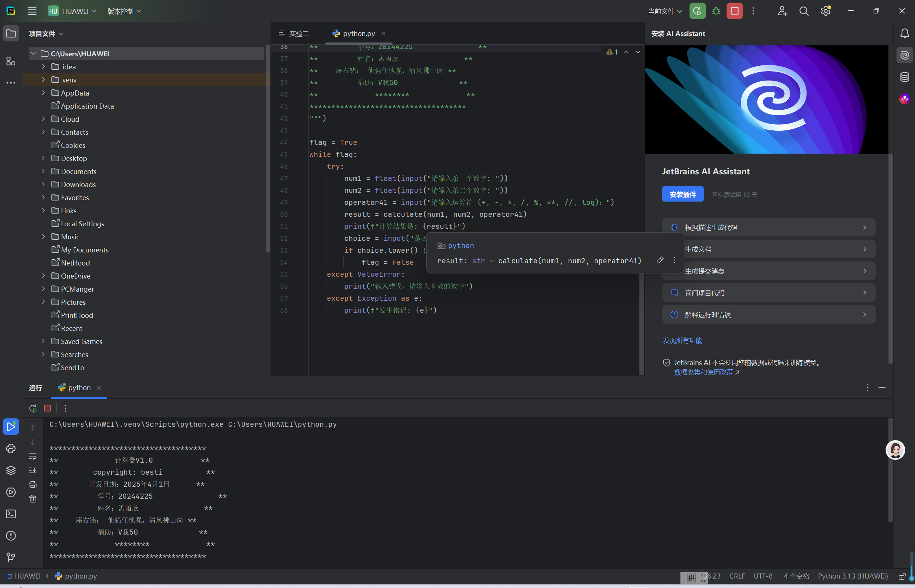This screenshot has height=588, width=915.
Task: Click the 安装插件 button
Action: point(683,194)
